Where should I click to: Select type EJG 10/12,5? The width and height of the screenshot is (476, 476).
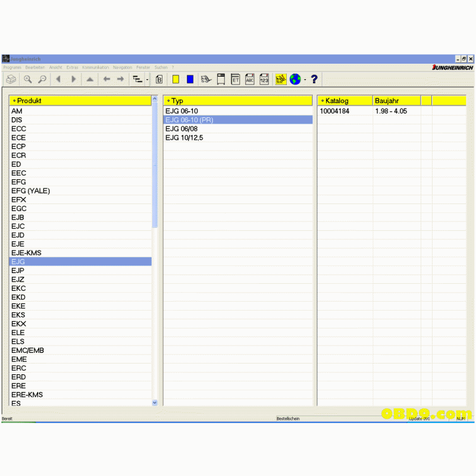[x=238, y=137]
